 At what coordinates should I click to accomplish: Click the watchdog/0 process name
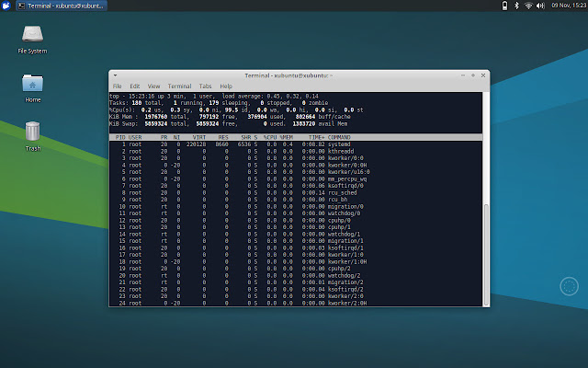point(344,213)
